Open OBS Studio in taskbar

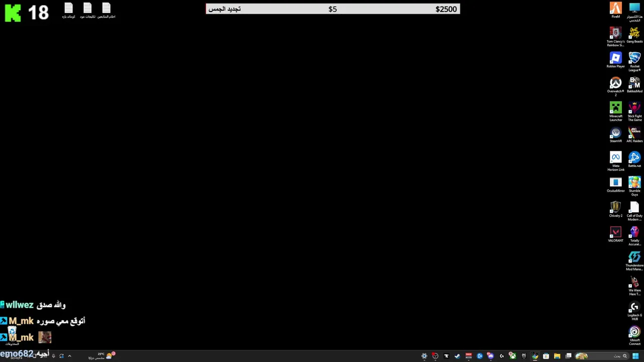[435, 356]
